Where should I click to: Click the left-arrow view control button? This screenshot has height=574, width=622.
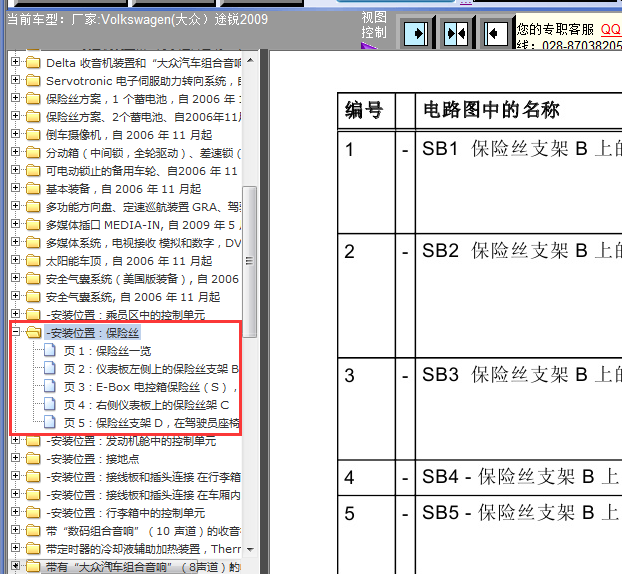496,33
